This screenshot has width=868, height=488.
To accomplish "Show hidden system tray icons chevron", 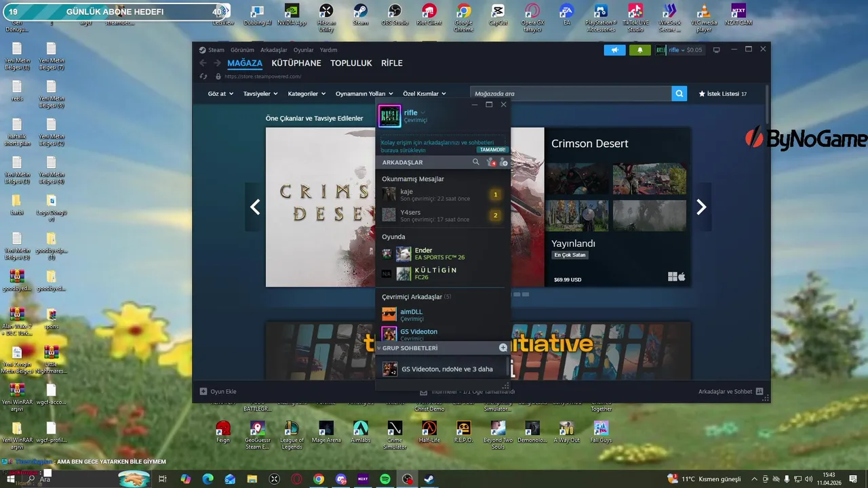I will point(753,479).
